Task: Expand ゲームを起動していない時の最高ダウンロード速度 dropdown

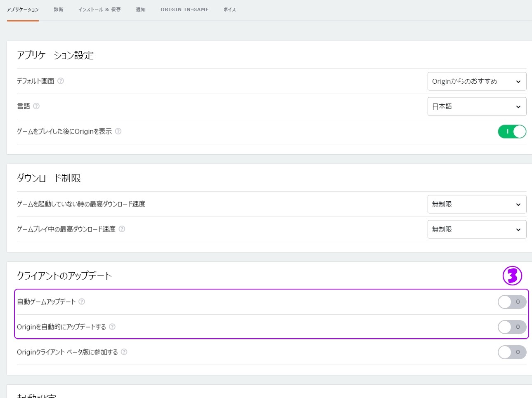Action: tap(477, 204)
